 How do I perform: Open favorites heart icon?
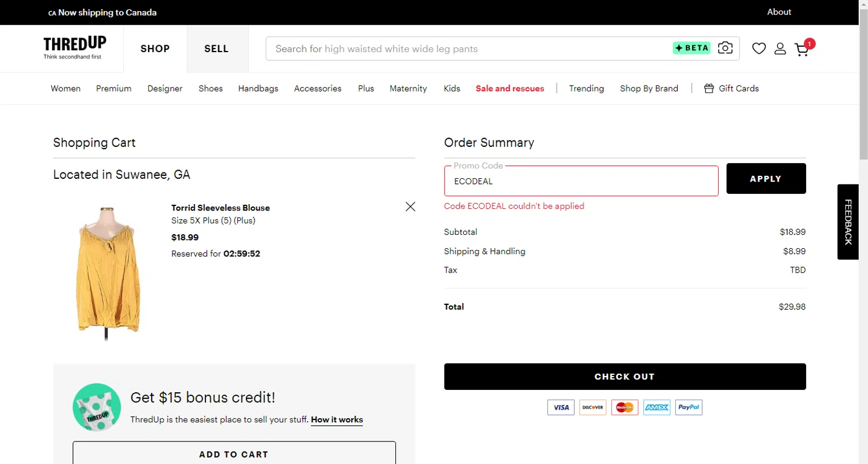point(759,49)
